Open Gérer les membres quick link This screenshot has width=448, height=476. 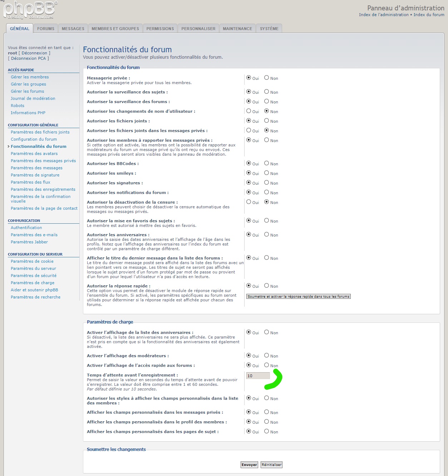click(x=30, y=77)
